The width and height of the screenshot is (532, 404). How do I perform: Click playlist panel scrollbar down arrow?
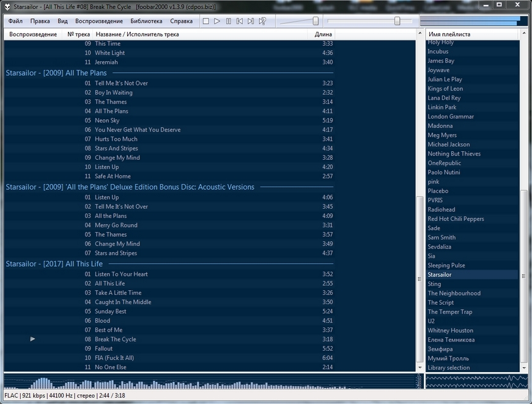click(x=523, y=368)
